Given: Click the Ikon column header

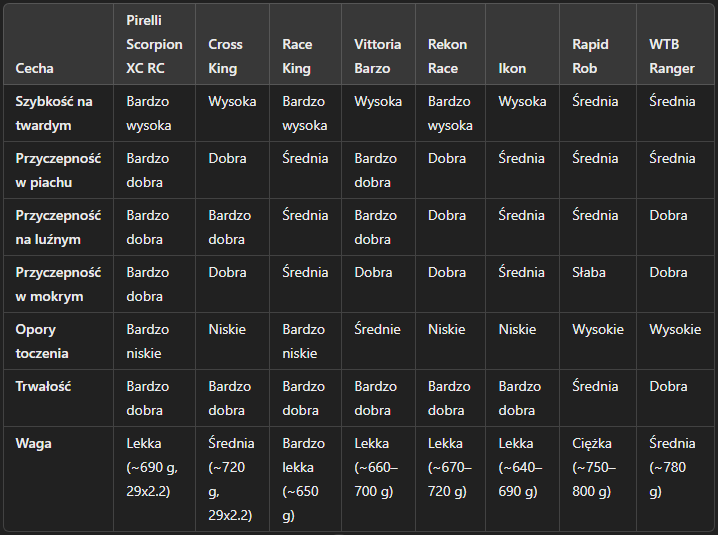Looking at the screenshot, I should (x=512, y=69).
